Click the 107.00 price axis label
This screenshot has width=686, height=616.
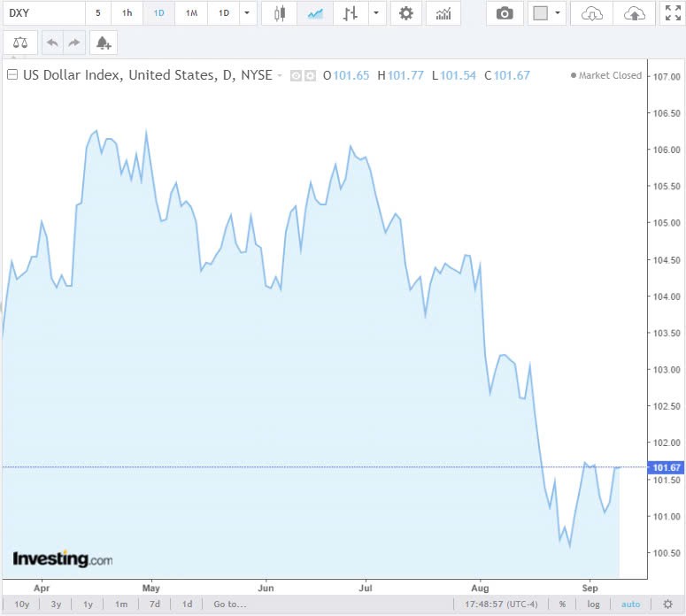coord(667,77)
